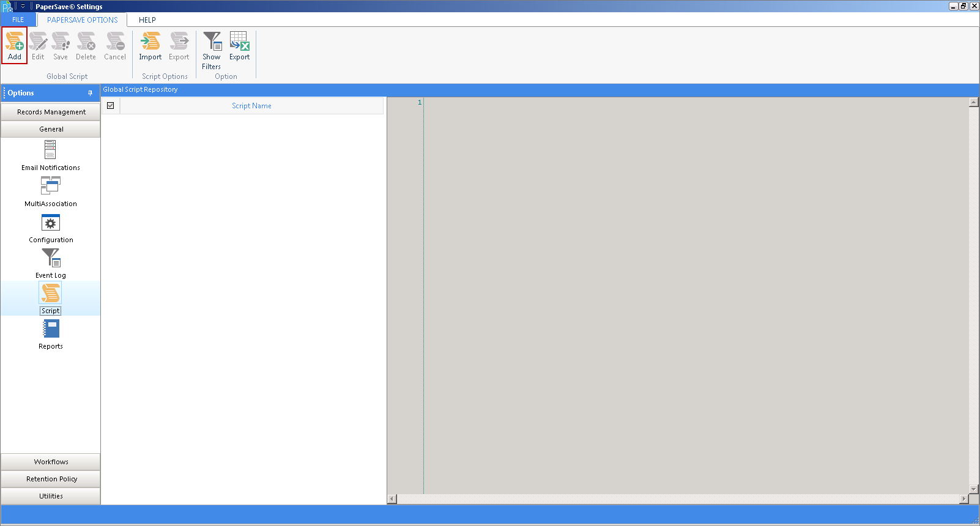This screenshot has width=980, height=526.
Task: Open the FILE menu tab
Action: 18,20
